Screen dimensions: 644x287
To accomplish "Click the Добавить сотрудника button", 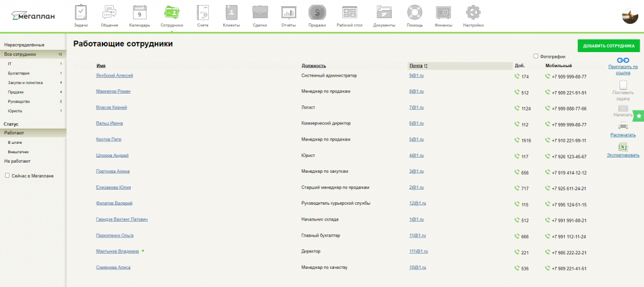I will coord(608,46).
